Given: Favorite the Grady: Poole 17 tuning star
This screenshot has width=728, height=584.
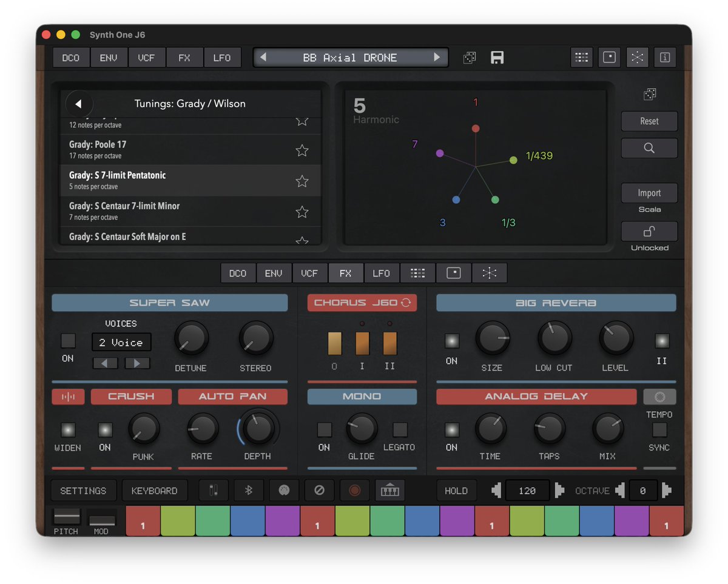Looking at the screenshot, I should 302,150.
